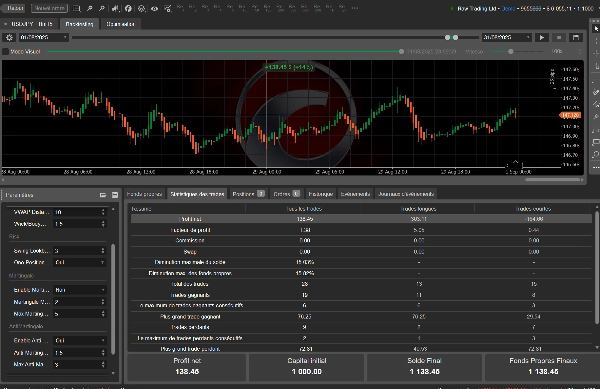
Task: Open the Ordres tab
Action: 286,194
